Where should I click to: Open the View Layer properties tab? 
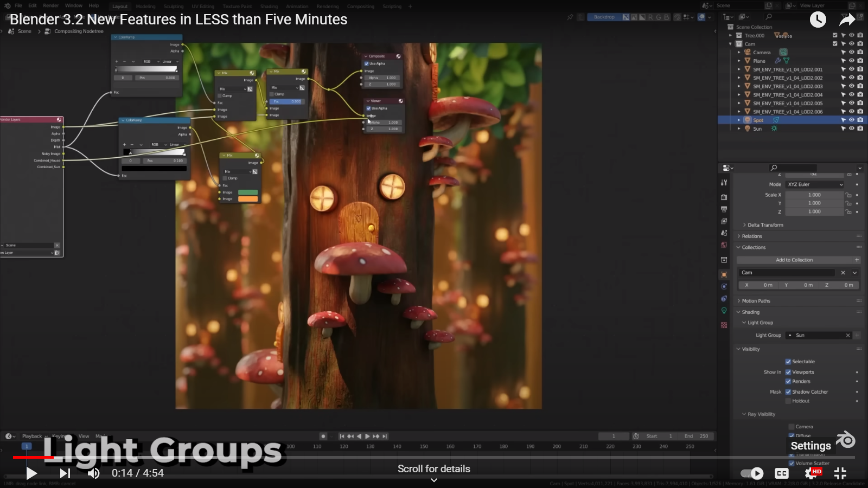[724, 221]
